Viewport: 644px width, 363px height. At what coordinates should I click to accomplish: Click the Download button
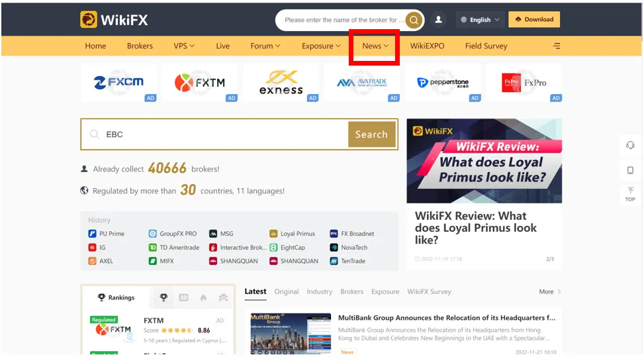coord(534,19)
